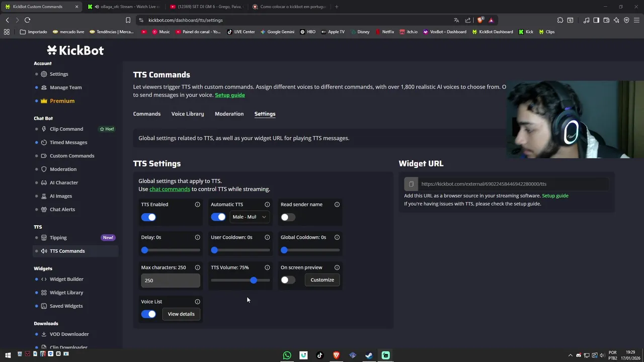Switch to oBaga_ofc Stream browser tab

(124, 7)
